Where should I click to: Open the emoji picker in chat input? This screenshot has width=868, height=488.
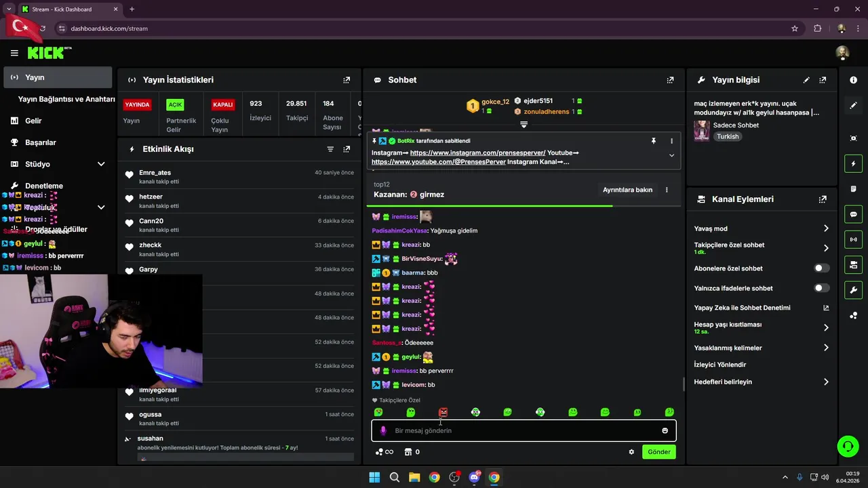tap(665, 430)
